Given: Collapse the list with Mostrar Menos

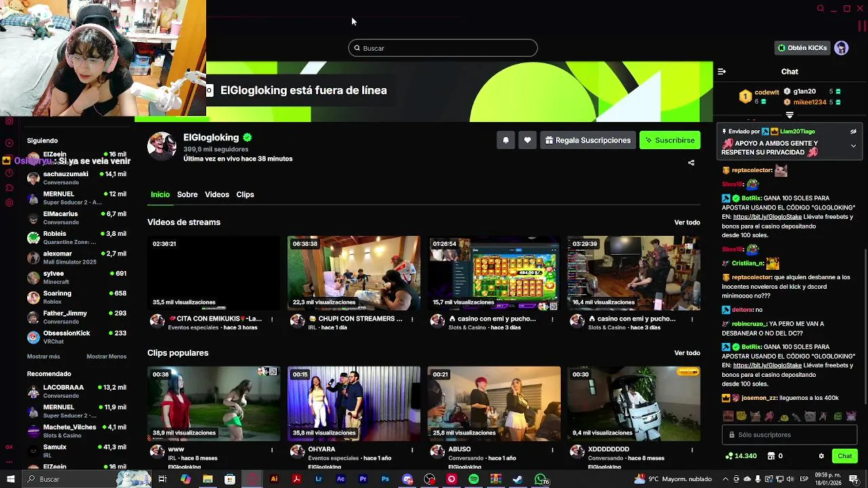Looking at the screenshot, I should tap(106, 357).
